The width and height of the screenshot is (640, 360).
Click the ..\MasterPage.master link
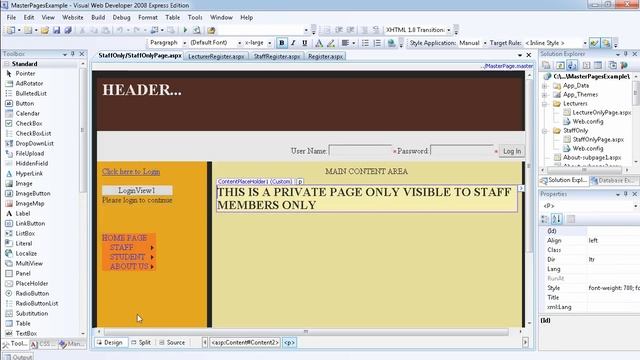[x=507, y=66]
